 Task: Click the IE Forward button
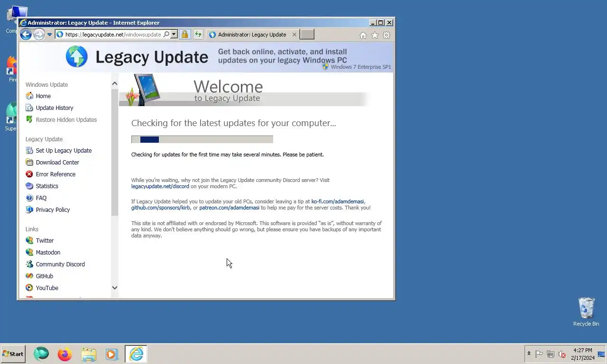[x=39, y=34]
